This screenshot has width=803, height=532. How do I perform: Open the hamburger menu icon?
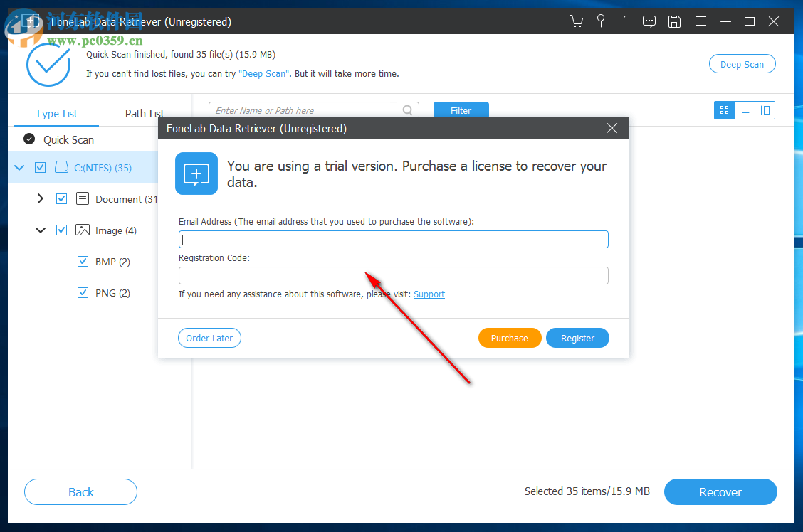pos(700,21)
